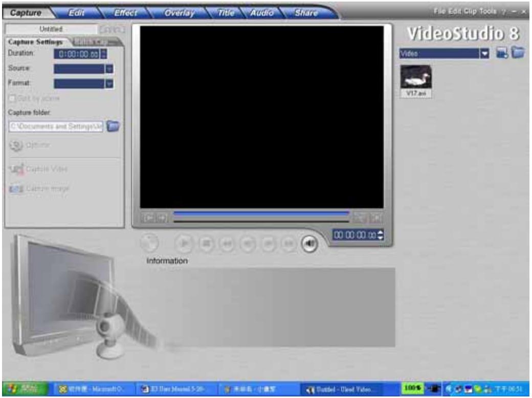Open the Title step tab
This screenshot has height=398, width=532.
coord(225,13)
